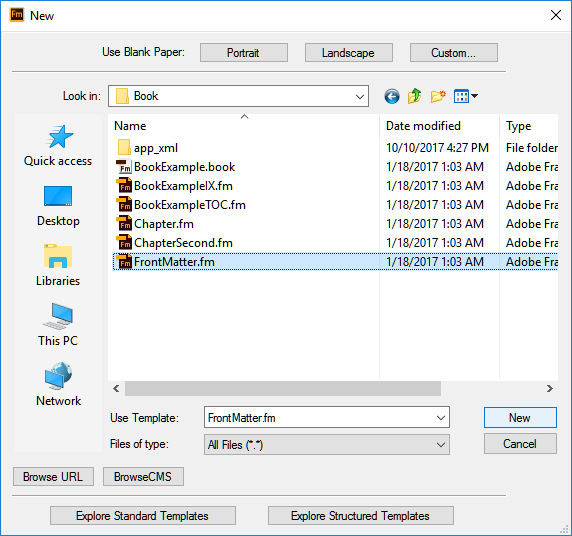Screen dimensions: 572x536
Task: Choose Portrait blank paper
Action: click(244, 53)
